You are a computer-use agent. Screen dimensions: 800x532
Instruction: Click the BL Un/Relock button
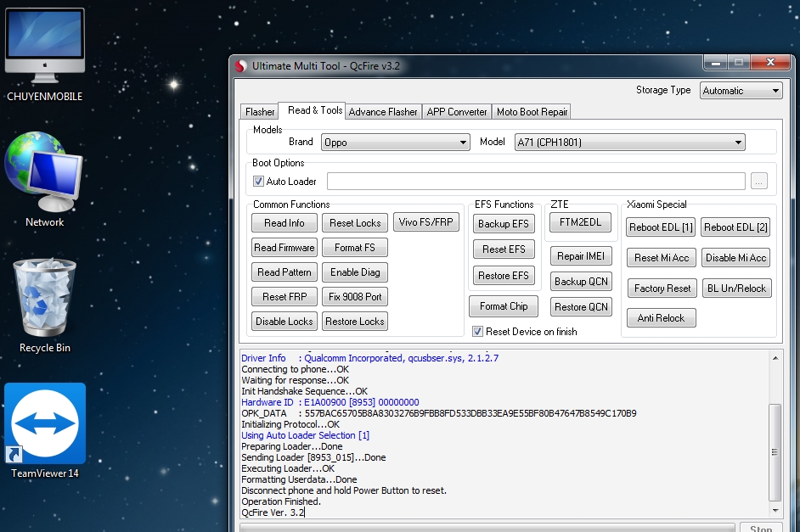click(737, 288)
